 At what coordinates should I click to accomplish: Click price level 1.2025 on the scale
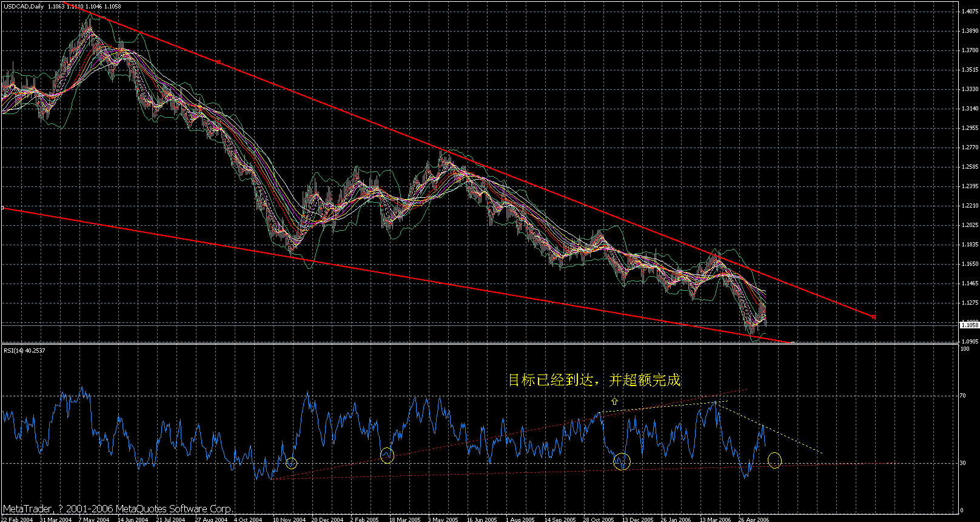970,225
